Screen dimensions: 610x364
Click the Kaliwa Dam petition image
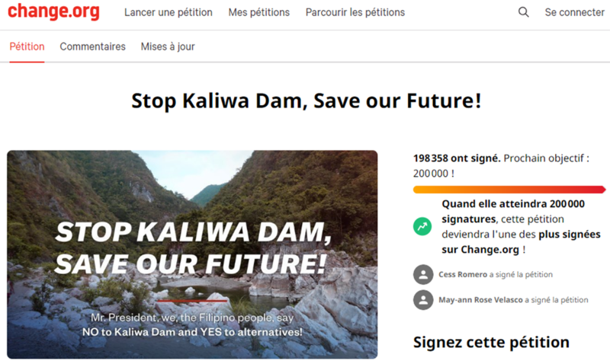click(192, 254)
